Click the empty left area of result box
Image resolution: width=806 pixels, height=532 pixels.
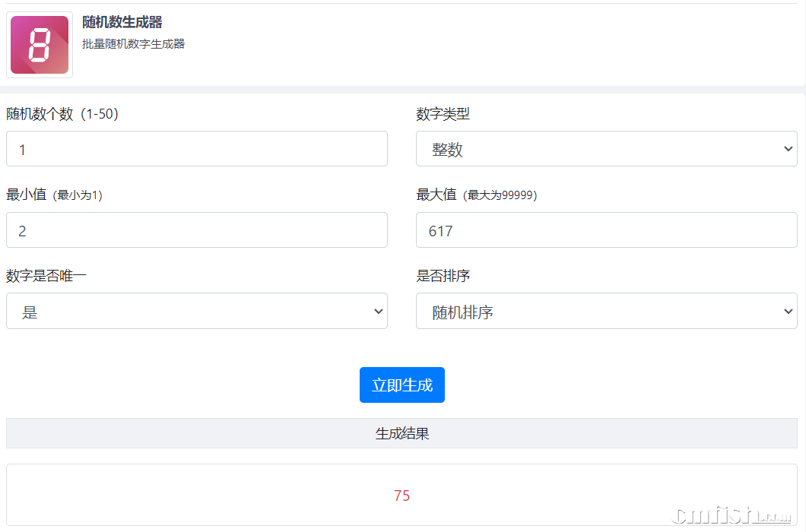coord(114,496)
